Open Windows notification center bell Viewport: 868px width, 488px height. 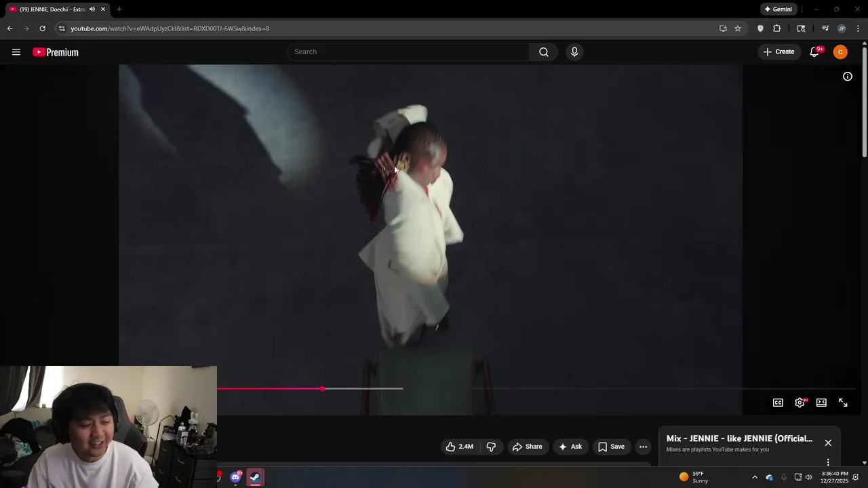pyautogui.click(x=856, y=477)
